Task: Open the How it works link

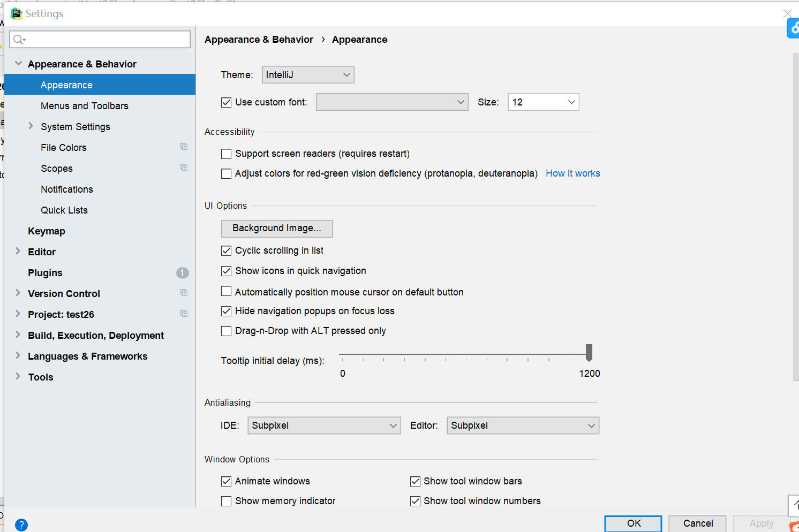Action: pyautogui.click(x=573, y=173)
